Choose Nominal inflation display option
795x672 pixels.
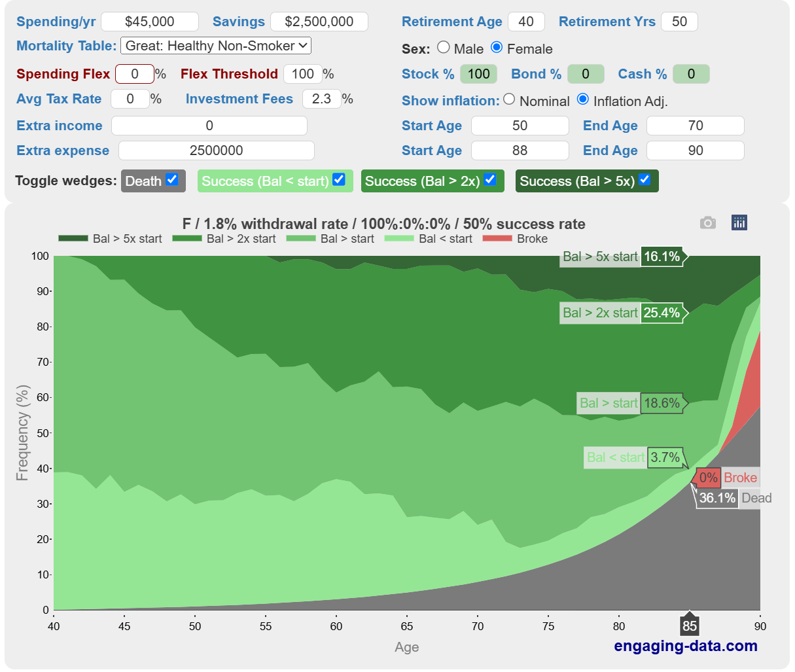click(510, 99)
